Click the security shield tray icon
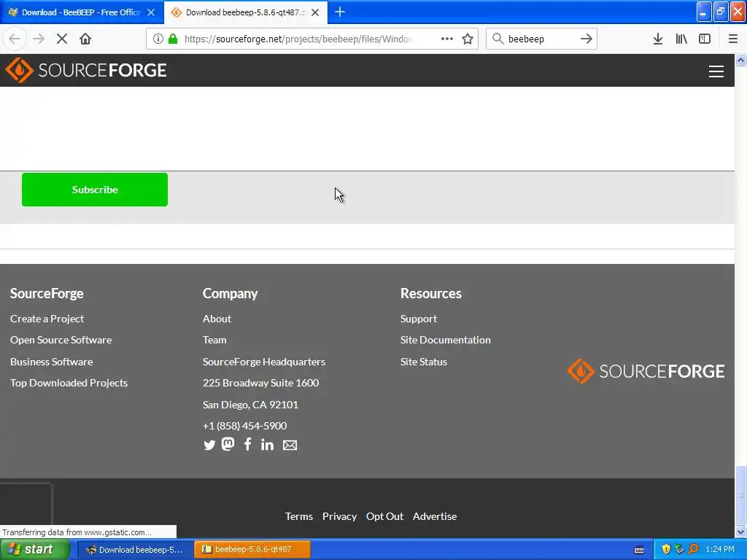 666,549
